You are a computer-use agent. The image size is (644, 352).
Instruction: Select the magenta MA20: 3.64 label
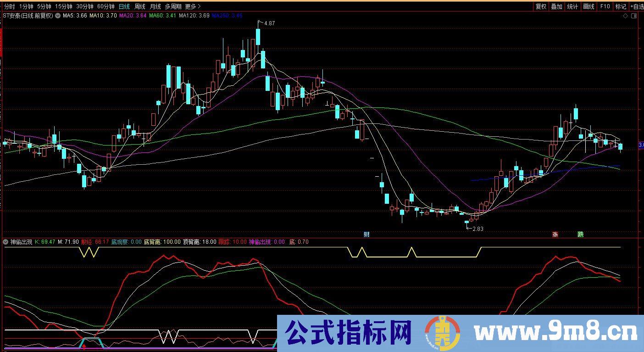(x=133, y=16)
